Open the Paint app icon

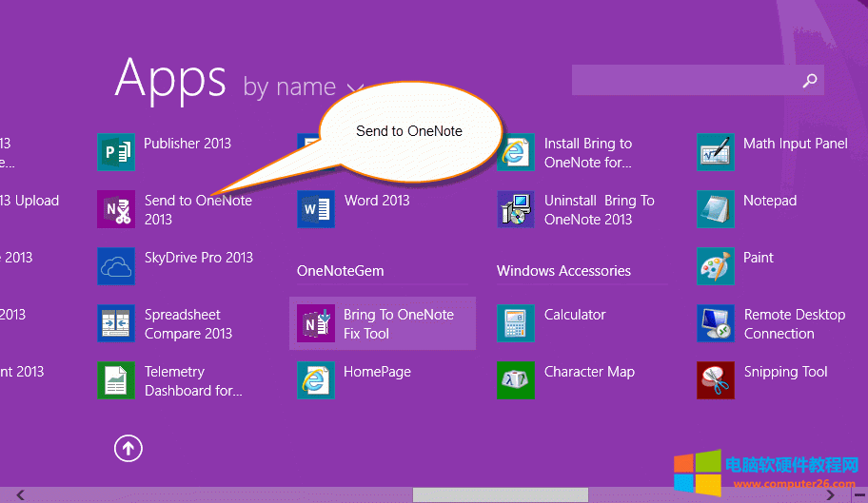pyautogui.click(x=715, y=266)
